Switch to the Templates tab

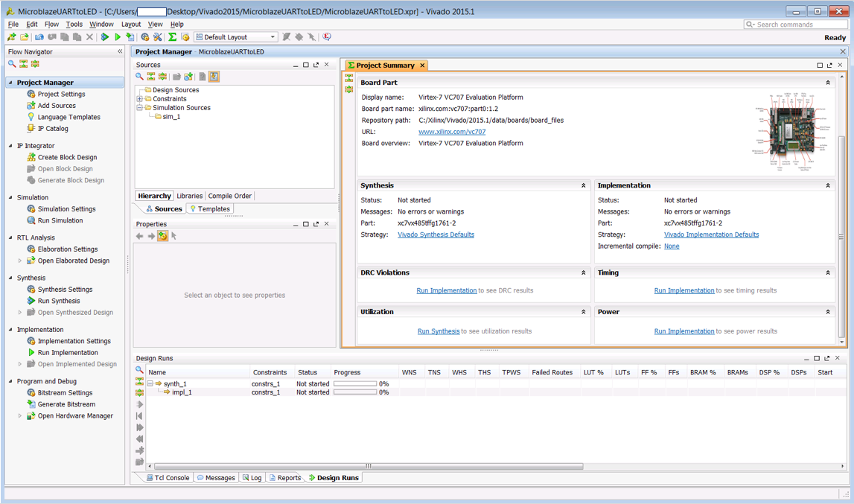point(210,208)
